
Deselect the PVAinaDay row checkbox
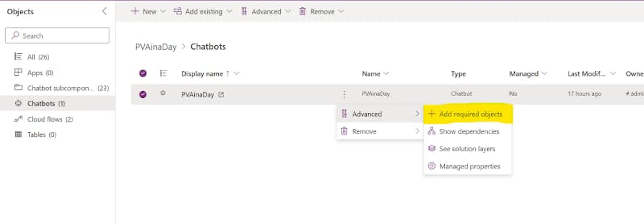pos(143,94)
